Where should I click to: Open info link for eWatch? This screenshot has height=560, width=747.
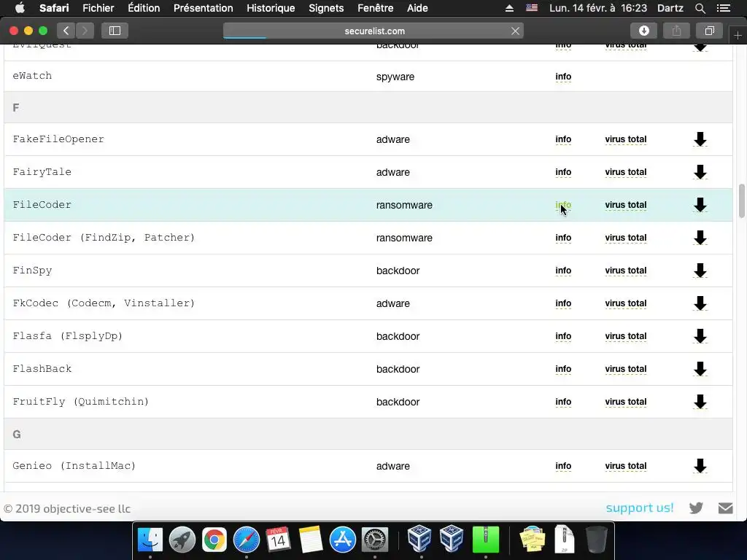tap(563, 77)
